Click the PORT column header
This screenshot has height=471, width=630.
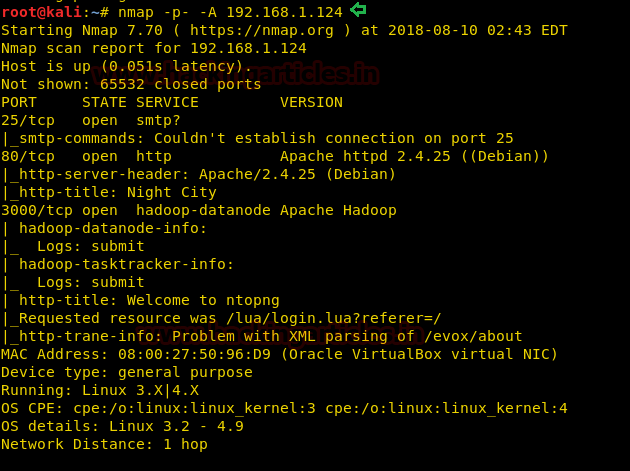19,102
